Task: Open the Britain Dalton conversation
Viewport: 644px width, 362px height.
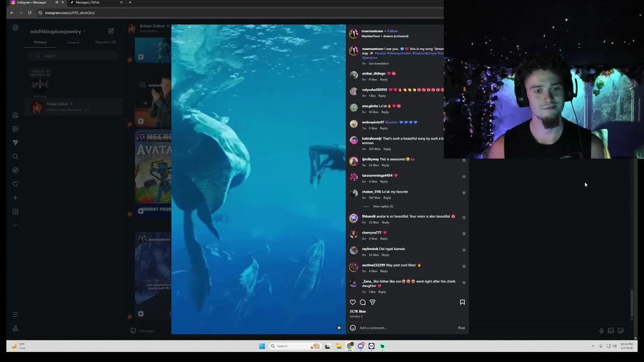Action: coord(73,107)
